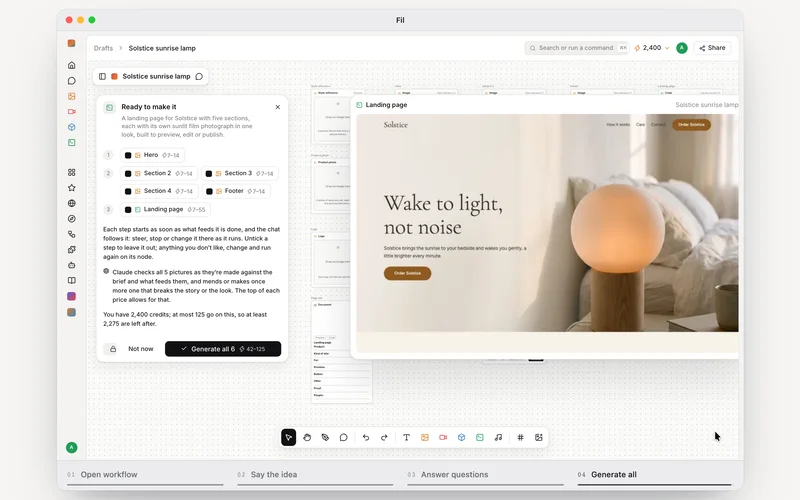Close the Ready to make it panel
800x500 pixels.
point(278,107)
